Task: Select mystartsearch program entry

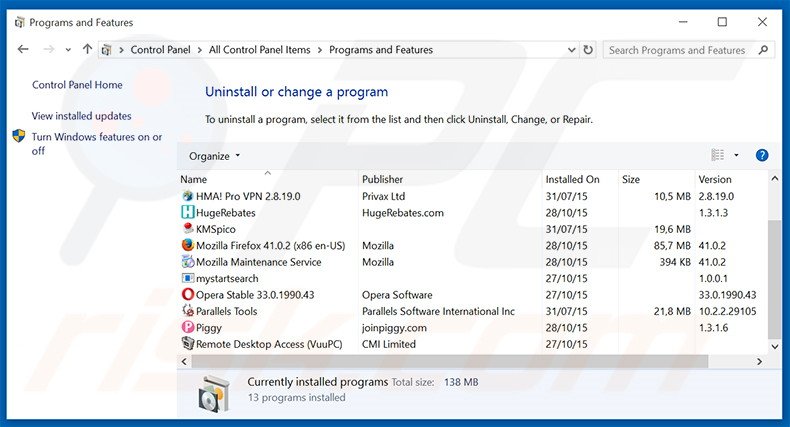Action: point(227,278)
